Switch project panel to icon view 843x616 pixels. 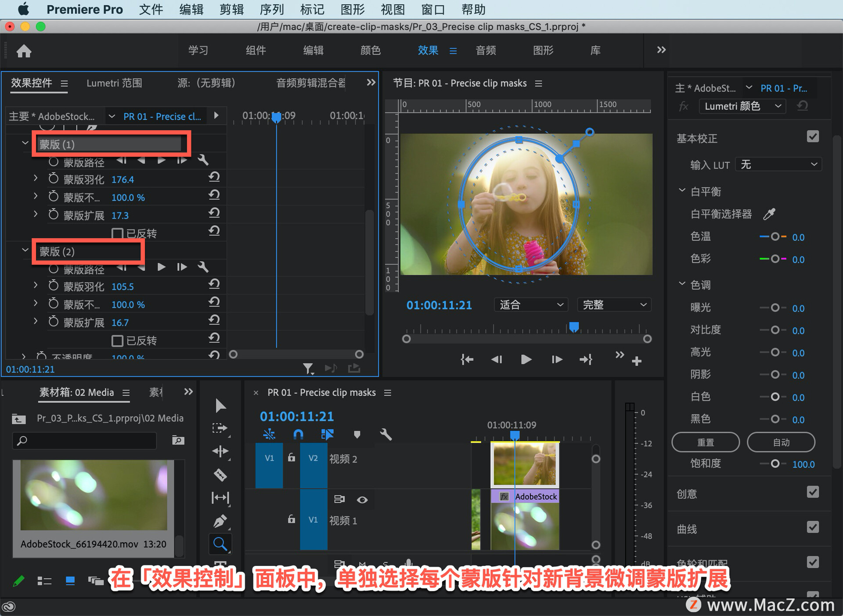click(x=70, y=581)
